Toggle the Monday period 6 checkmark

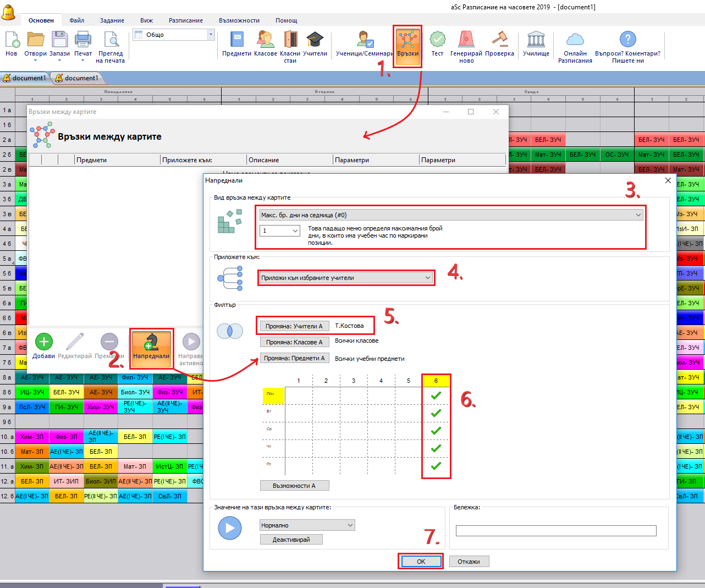point(436,395)
